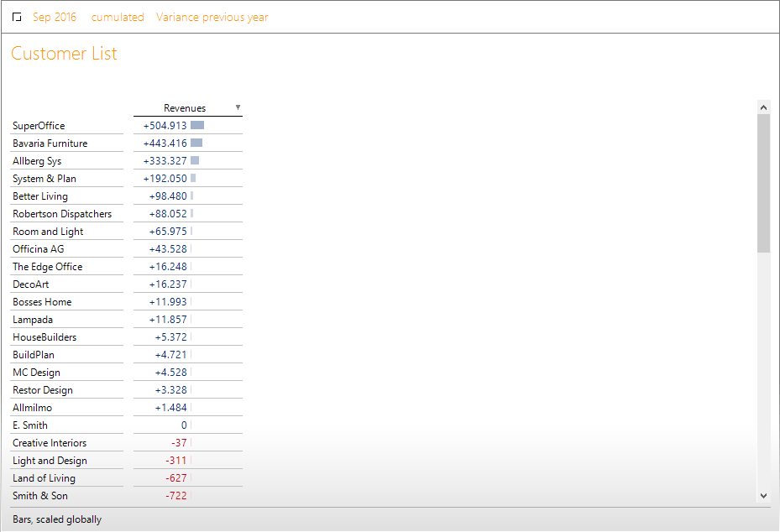Click the vertical scrollbar thumb

[x=763, y=183]
